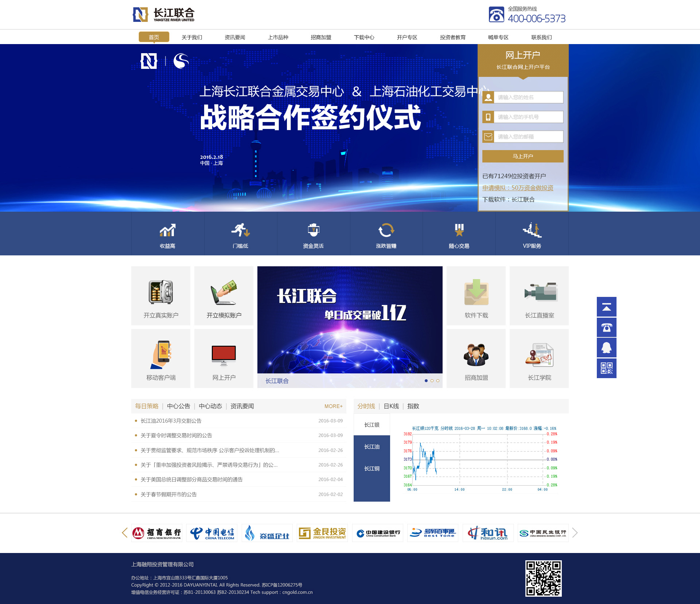
Task: Open the 软件下载 download tile
Action: [x=476, y=296]
